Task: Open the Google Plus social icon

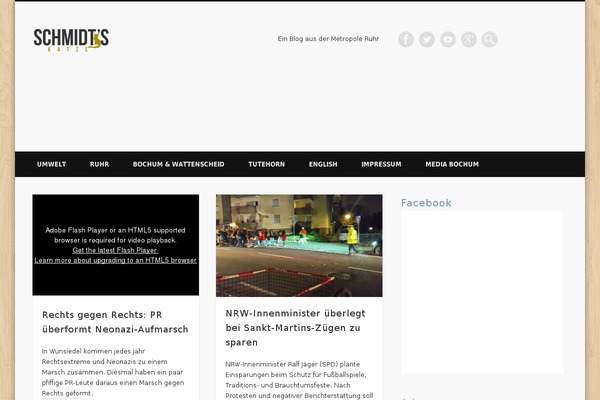Action: point(468,39)
